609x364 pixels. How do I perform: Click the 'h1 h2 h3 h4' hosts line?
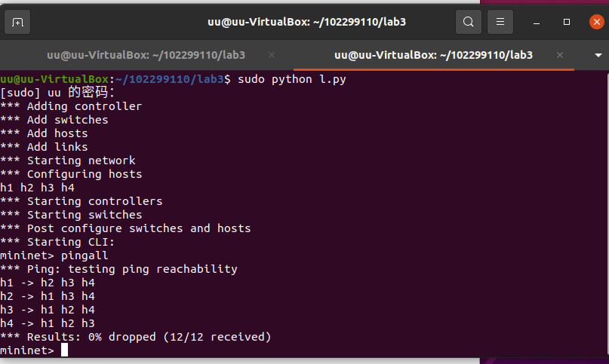pyautogui.click(x=37, y=188)
